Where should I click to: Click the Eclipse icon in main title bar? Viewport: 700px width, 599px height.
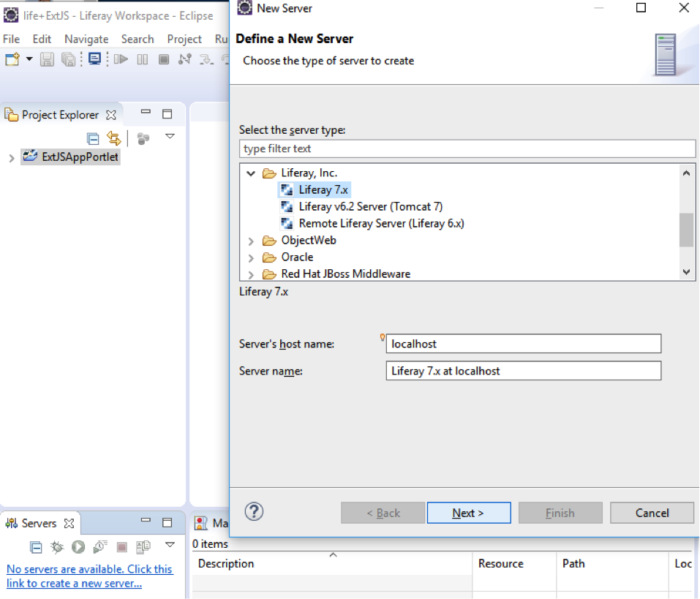[x=11, y=16]
